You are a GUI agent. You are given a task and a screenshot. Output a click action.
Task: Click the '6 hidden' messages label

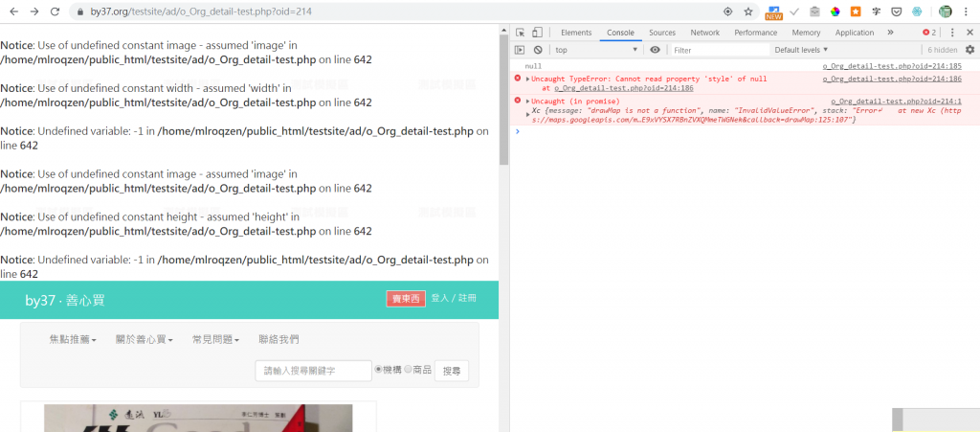(x=942, y=50)
